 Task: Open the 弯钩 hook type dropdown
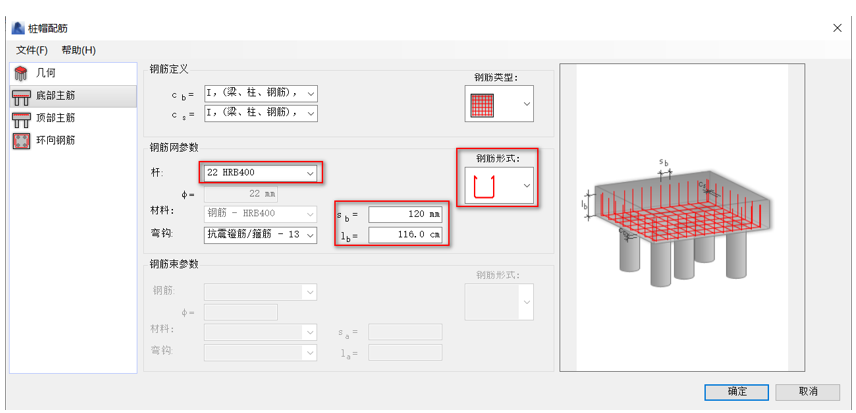click(311, 235)
